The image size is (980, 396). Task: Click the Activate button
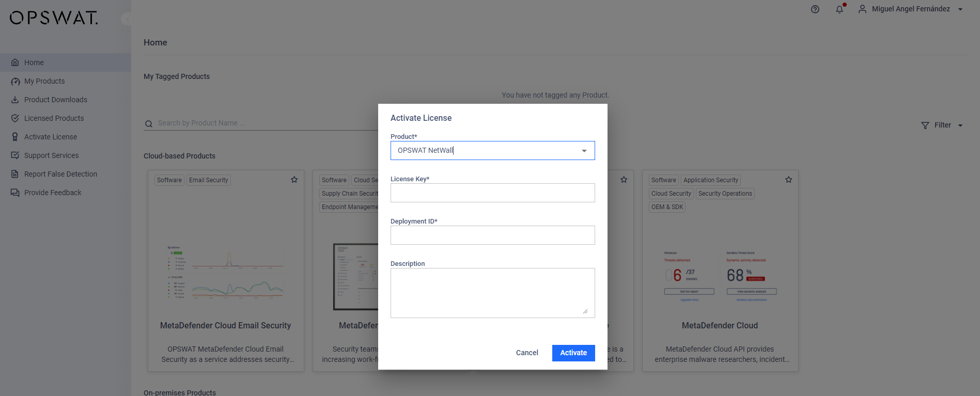click(x=573, y=353)
